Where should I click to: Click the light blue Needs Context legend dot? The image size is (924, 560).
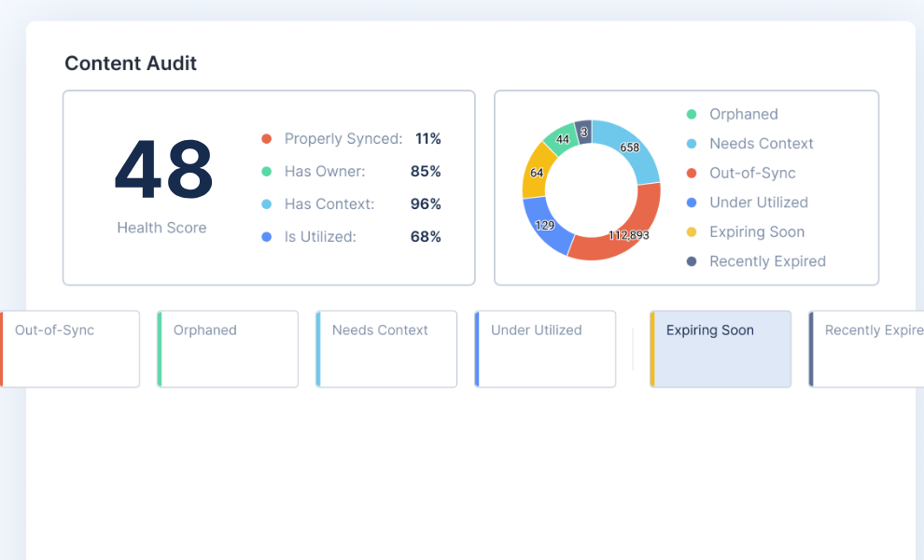click(x=692, y=144)
